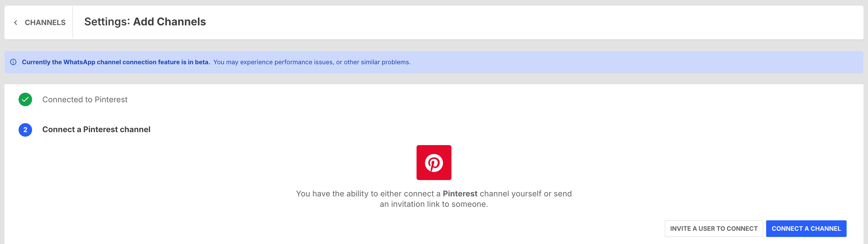Click the back chevron beside CHANNELS
Screen dimensions: 868x244
click(15, 23)
